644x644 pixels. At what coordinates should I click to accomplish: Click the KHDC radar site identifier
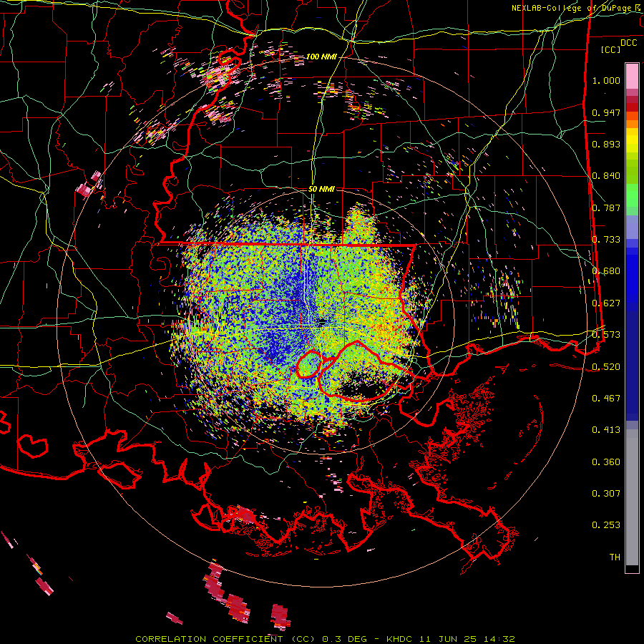click(x=400, y=639)
